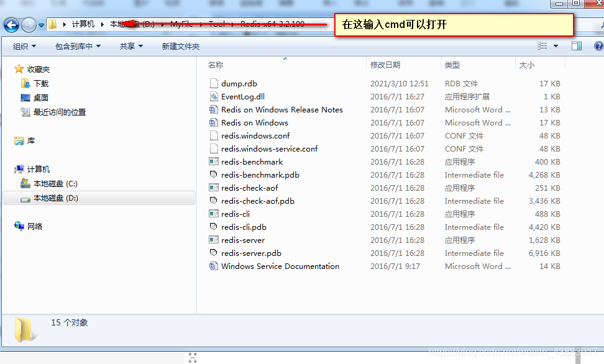Screen dimensions: 604x364
Task: Click the file name redis-cli
Action: (x=236, y=214)
